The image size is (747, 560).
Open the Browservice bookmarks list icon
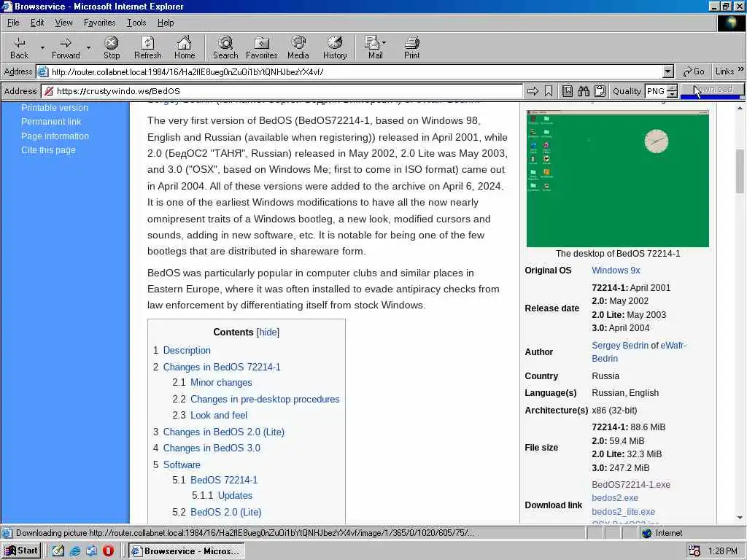coord(568,91)
